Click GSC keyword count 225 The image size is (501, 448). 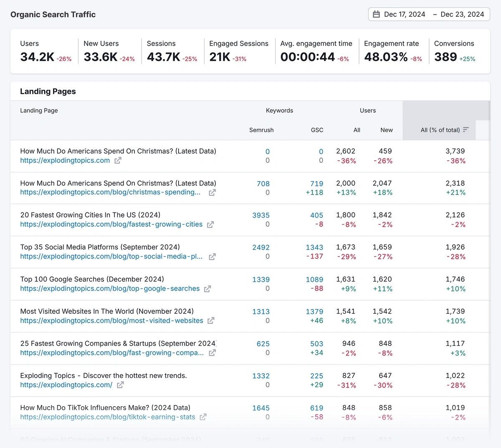point(317,376)
